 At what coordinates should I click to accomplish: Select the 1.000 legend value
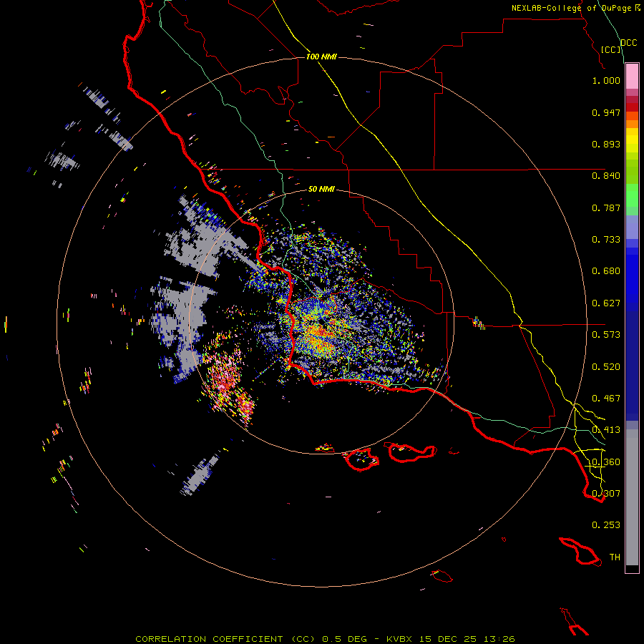[x=606, y=80]
